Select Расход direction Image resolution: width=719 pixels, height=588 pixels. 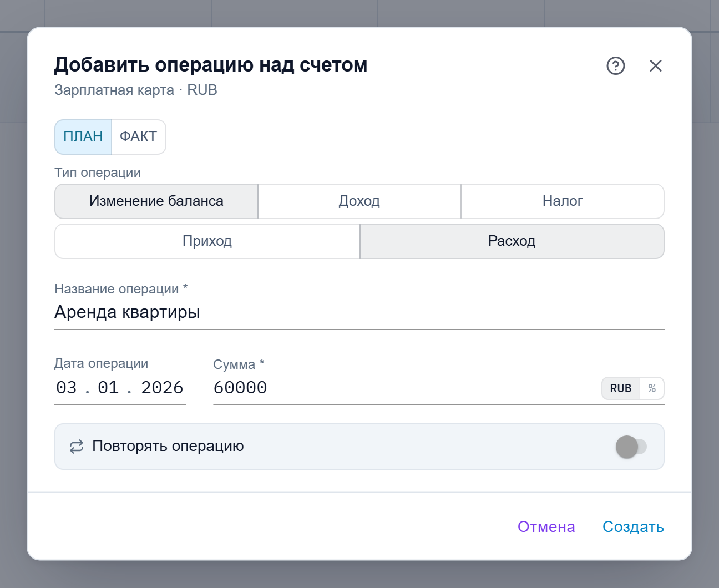pyautogui.click(x=512, y=241)
